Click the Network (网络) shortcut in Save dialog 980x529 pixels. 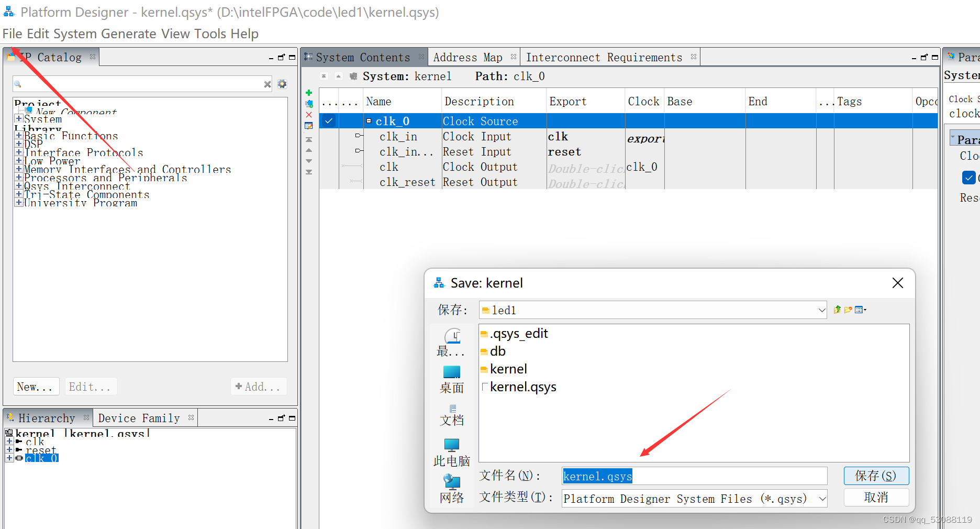click(x=452, y=489)
